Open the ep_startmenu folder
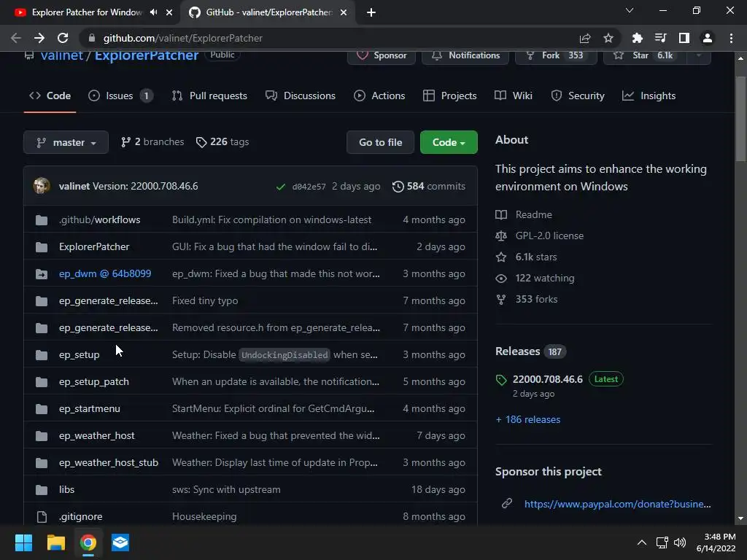The image size is (747, 560). [x=90, y=408]
